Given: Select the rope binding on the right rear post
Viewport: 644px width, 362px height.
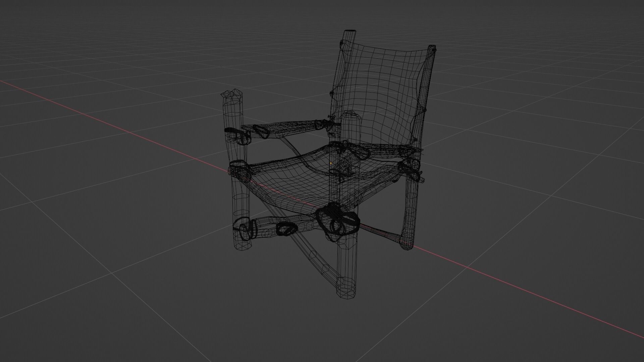Looking at the screenshot, I should click(412, 169).
